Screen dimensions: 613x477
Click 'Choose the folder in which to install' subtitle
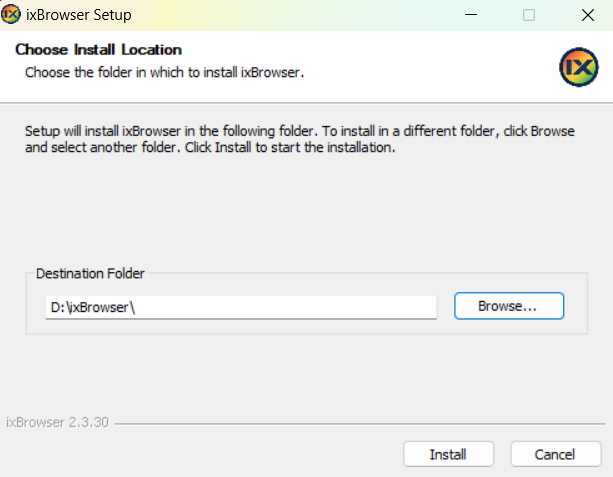pyautogui.click(x=165, y=72)
